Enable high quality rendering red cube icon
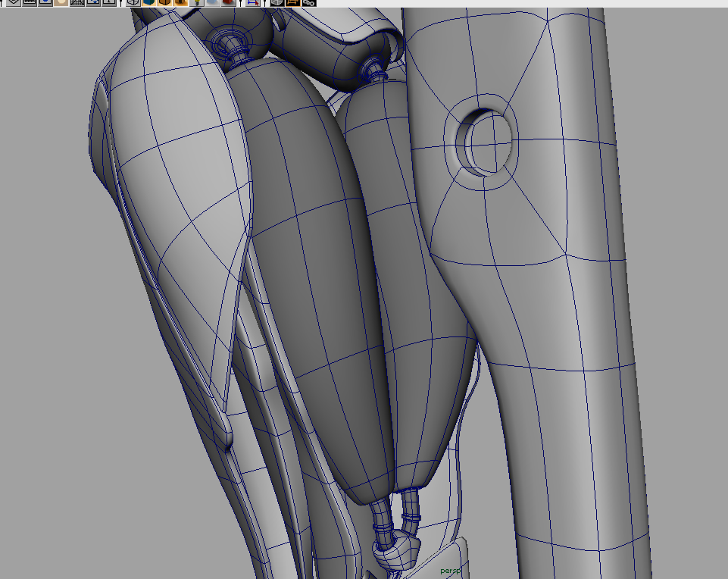 pyautogui.click(x=229, y=2)
